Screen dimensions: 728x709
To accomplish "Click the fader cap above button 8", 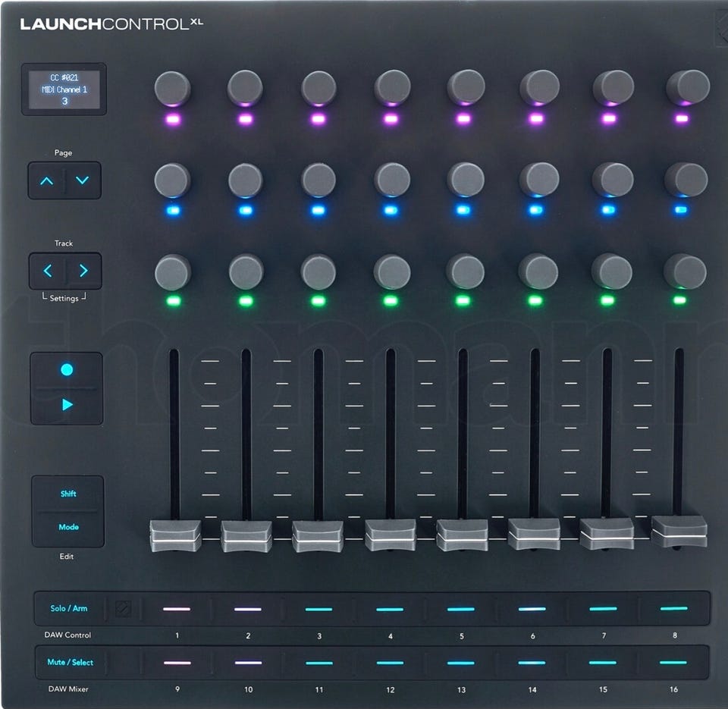I will (x=679, y=531).
